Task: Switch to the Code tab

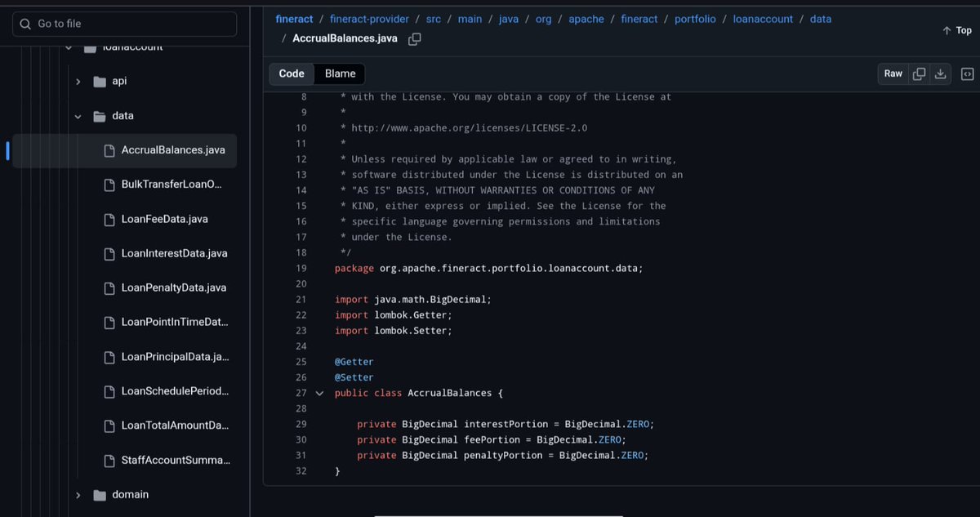Action: click(292, 74)
